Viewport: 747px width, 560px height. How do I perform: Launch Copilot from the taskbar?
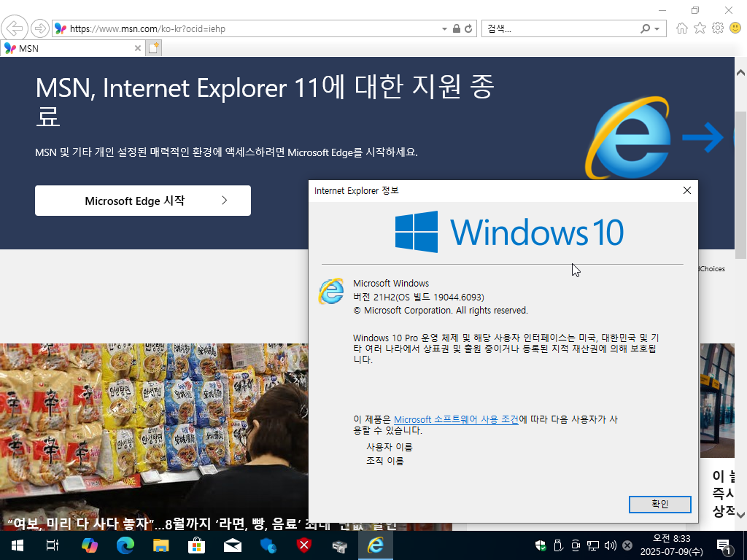pos(89,545)
